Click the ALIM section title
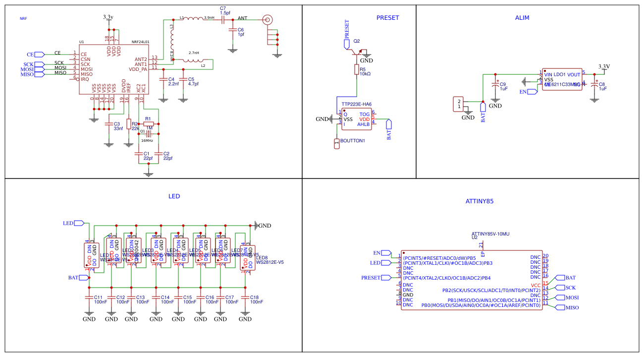The image size is (644, 357). click(522, 18)
